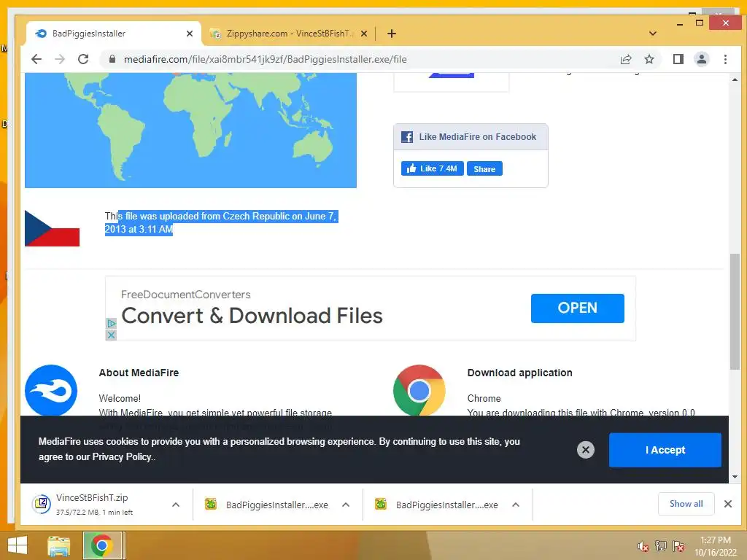The width and height of the screenshot is (747, 560).
Task: Open Chrome's three-dot menu
Action: (x=725, y=59)
